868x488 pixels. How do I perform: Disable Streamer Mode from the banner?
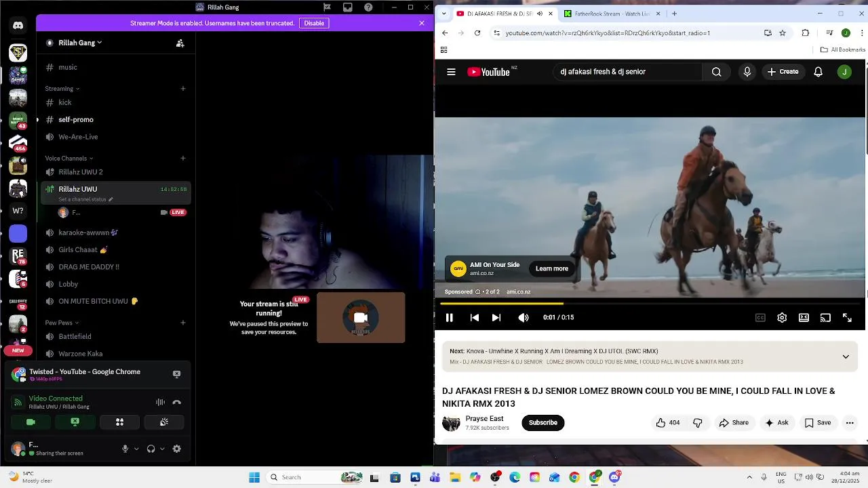[x=314, y=23]
